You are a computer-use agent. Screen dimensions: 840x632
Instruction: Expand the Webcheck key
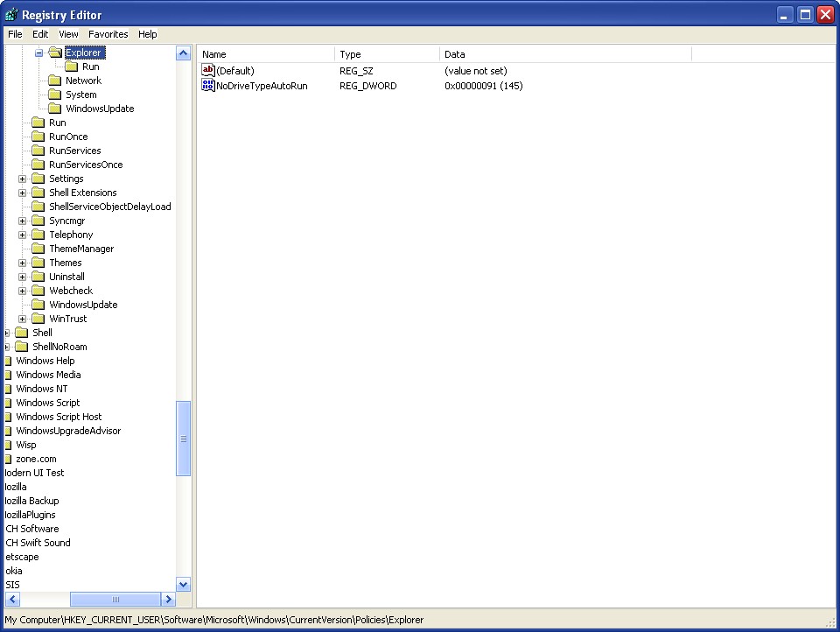coord(22,291)
